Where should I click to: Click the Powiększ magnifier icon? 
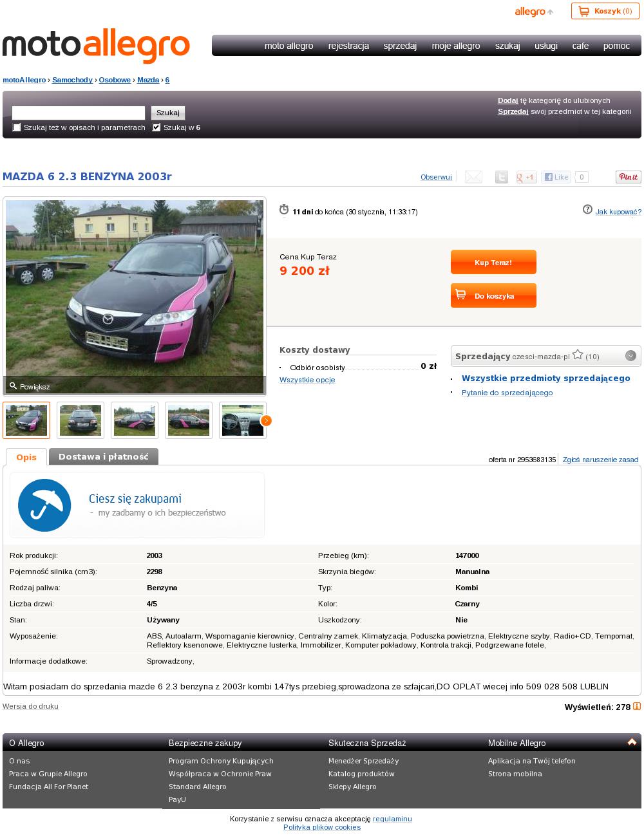pyautogui.click(x=13, y=386)
